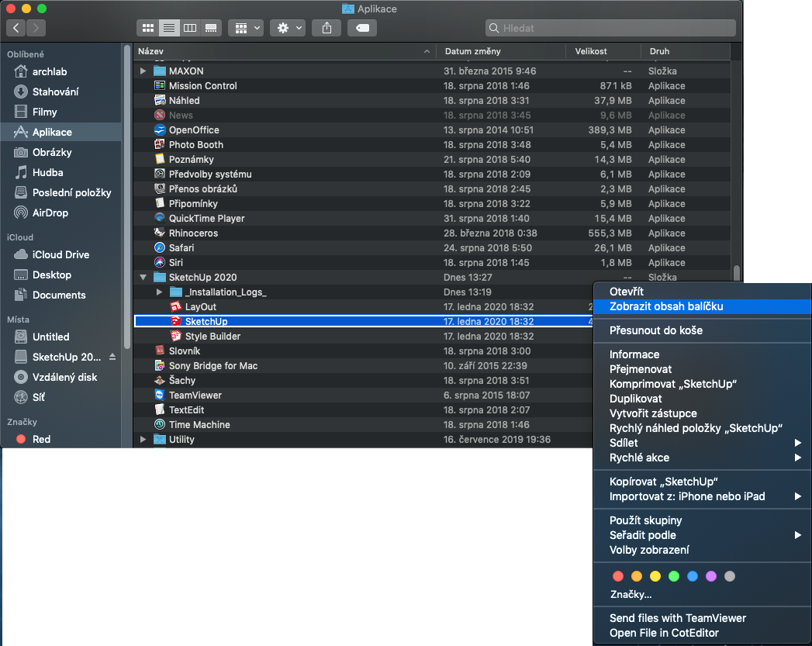
Task: Choose Otevřít from the context menu
Action: 702,292
